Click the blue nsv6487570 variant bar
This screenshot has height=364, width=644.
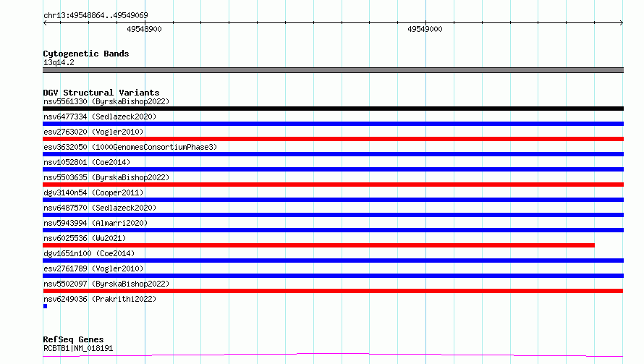[x=333, y=215]
